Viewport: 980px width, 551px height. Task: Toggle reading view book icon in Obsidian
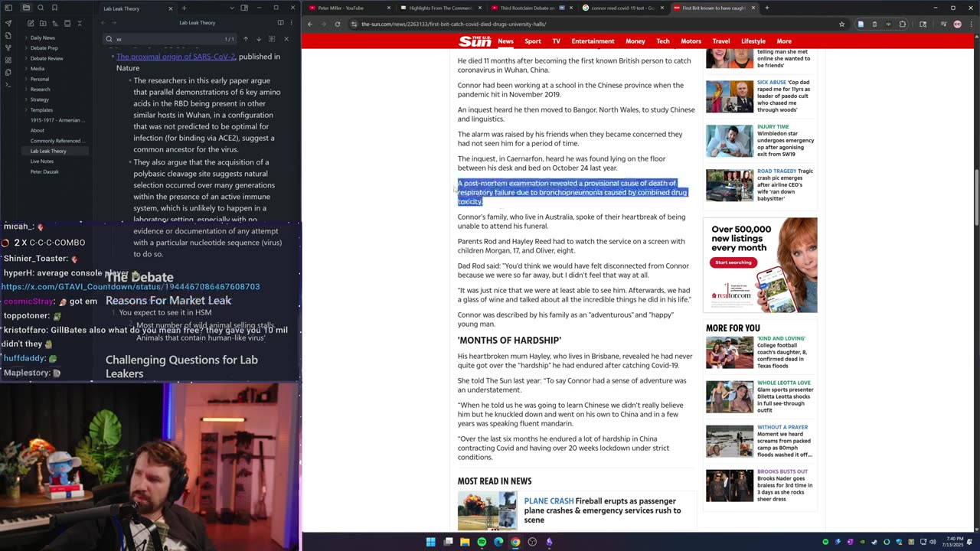[280, 23]
